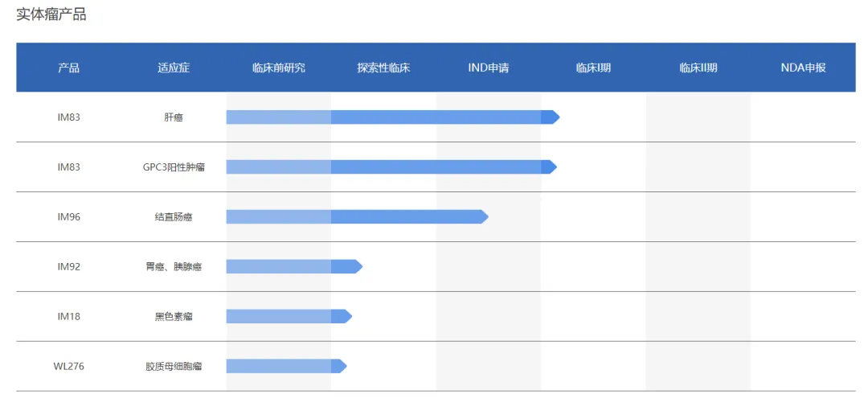Screen dimensions: 868x403
Task: Select the 适应症 column header
Action: pos(174,68)
